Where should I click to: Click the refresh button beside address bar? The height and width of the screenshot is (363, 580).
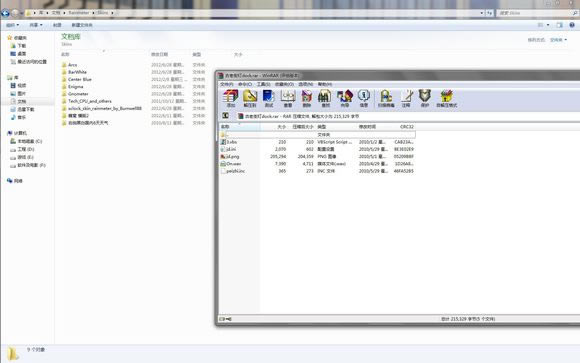tap(489, 13)
